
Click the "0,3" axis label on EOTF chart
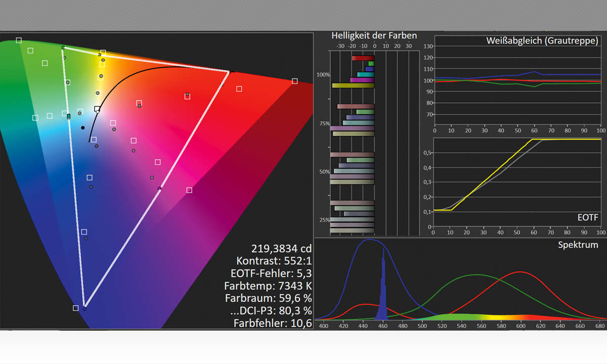point(428,182)
